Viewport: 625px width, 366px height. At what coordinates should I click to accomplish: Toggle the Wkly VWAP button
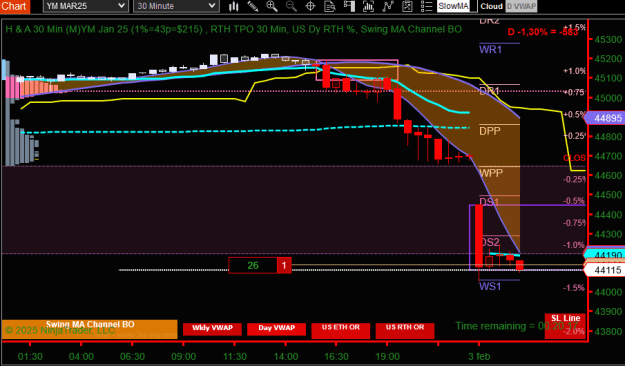click(212, 329)
